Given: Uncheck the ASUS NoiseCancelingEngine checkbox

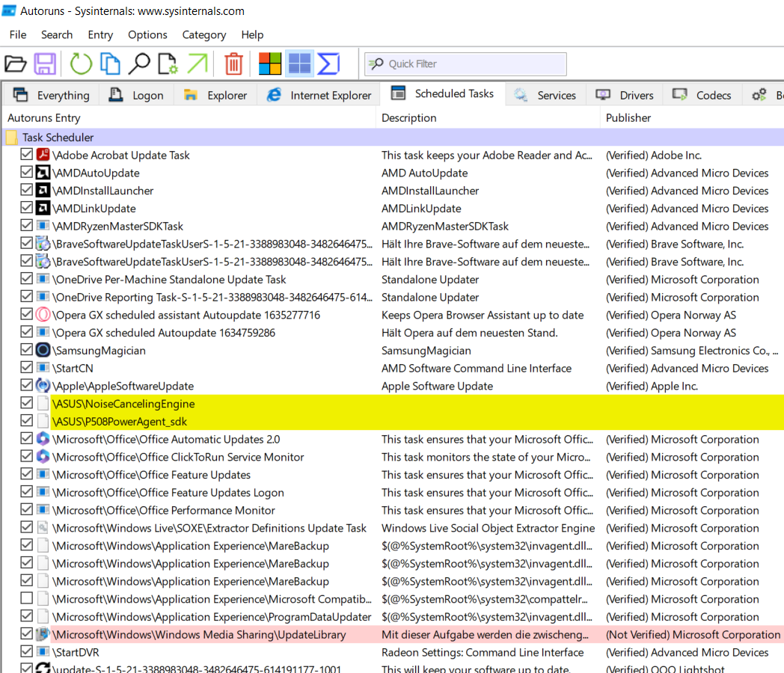Looking at the screenshot, I should click(x=26, y=403).
